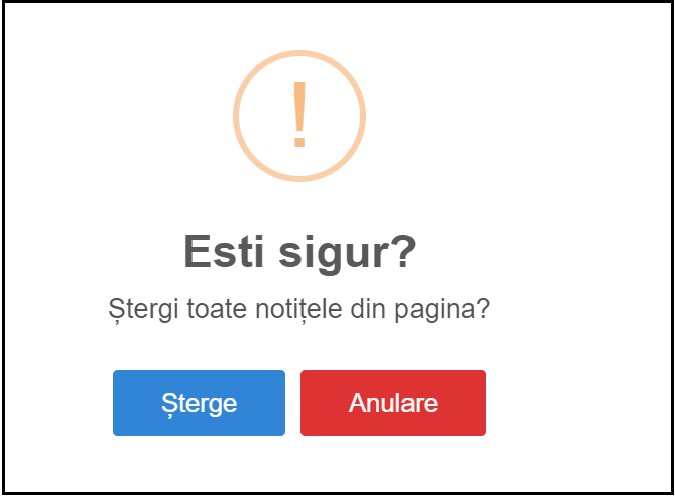This screenshot has width=675, height=496.
Task: Click the red Anulare button
Action: (393, 403)
